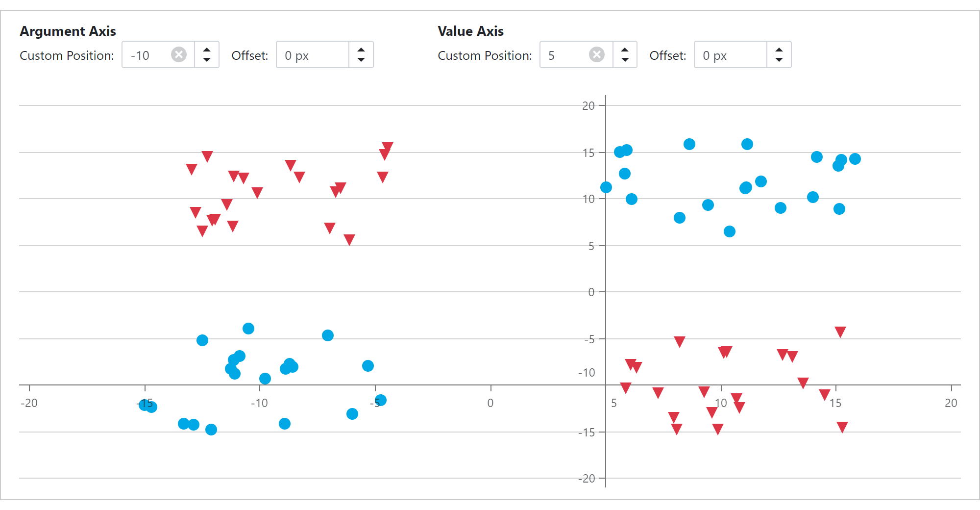Click the up arrow on Argument Axis position spinner
980x510 pixels.
coord(207,49)
